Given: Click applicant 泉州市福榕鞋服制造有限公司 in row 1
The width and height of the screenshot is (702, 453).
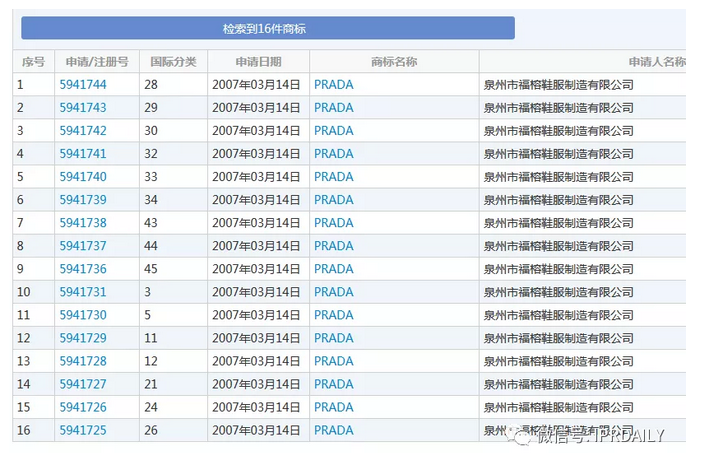Looking at the screenshot, I should (558, 85).
